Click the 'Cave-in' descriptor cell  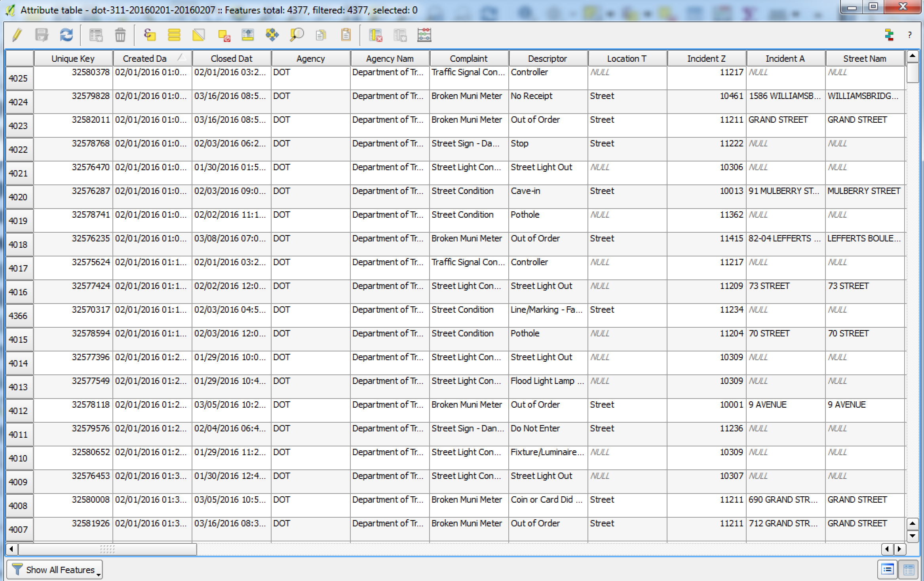click(x=548, y=197)
